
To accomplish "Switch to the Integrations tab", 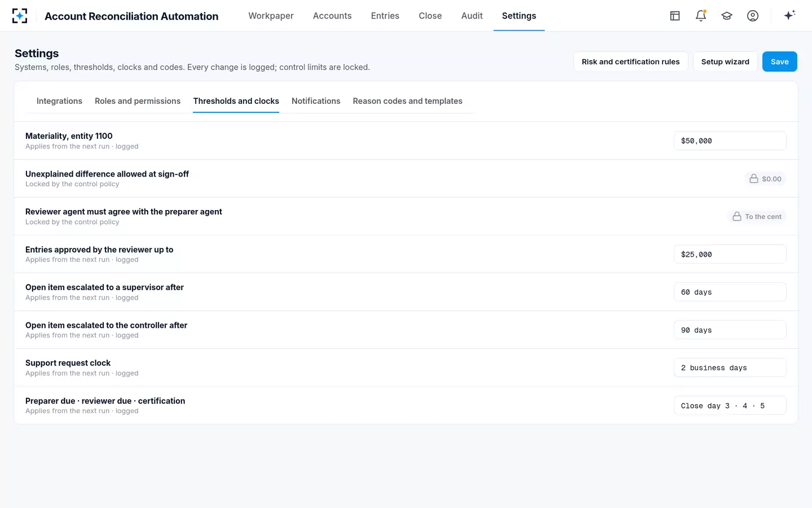I will pos(59,101).
